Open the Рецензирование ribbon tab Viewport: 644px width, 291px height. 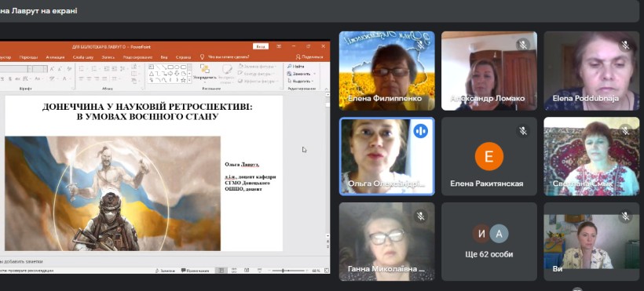tap(137, 57)
